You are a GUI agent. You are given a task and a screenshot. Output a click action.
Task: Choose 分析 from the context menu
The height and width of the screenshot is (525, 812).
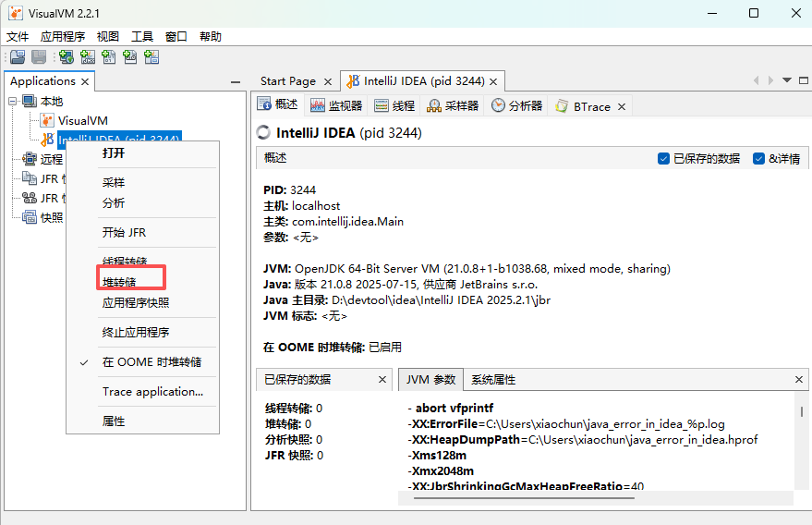tap(142, 202)
